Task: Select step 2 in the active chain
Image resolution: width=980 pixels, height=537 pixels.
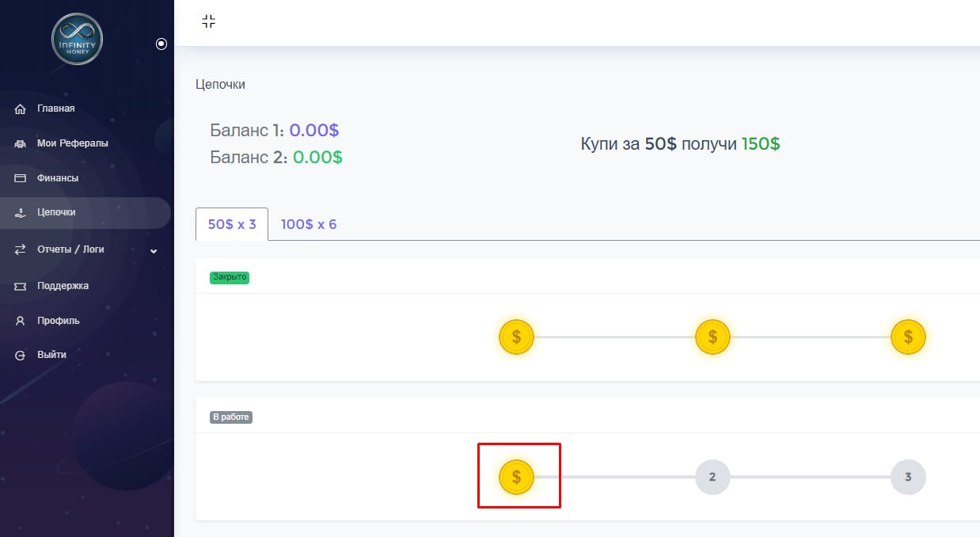Action: 712,477
